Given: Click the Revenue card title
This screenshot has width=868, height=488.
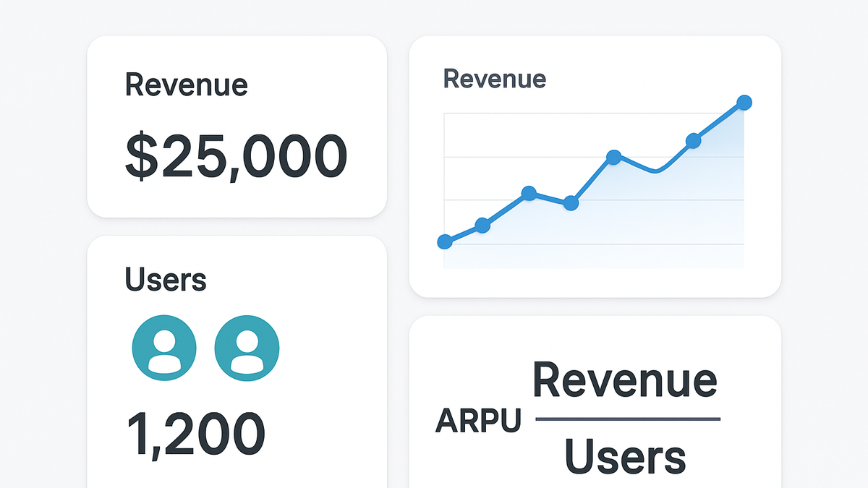Looking at the screenshot, I should [x=187, y=85].
